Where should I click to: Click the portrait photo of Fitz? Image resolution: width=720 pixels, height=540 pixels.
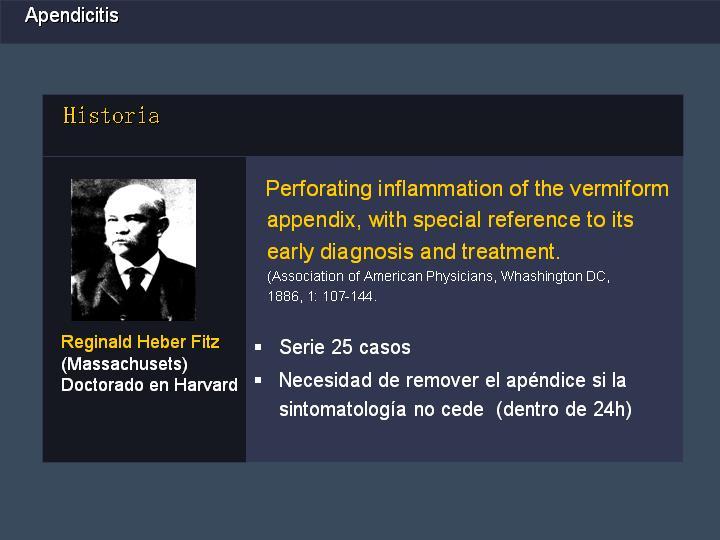pos(133,249)
